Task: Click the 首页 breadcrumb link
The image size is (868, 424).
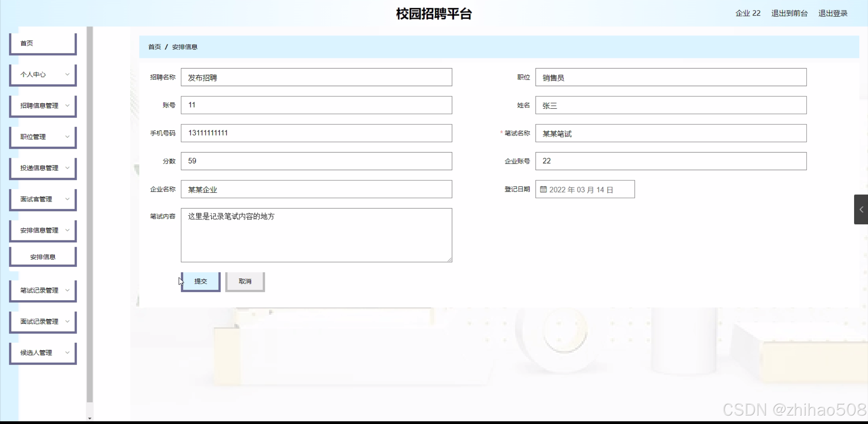Action: pos(154,47)
